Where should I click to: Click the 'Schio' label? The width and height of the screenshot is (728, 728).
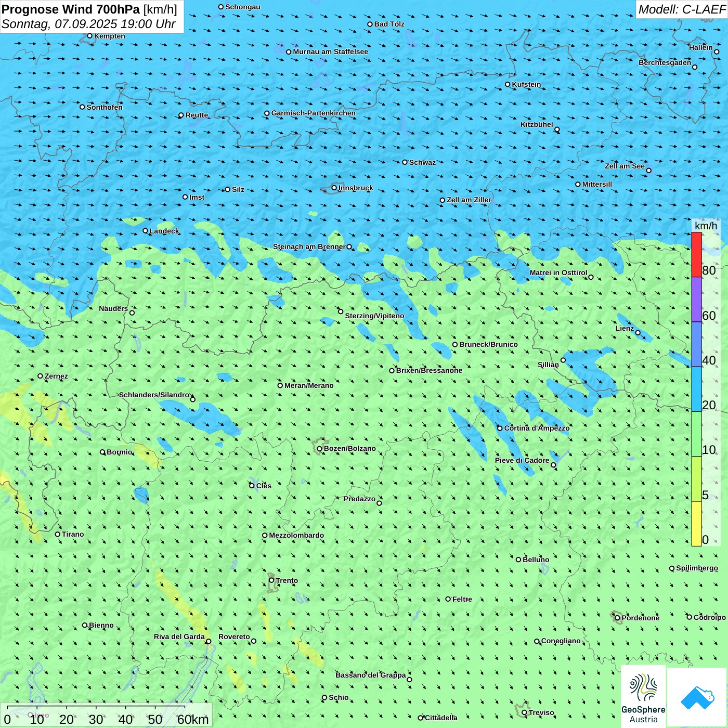pos(339,697)
